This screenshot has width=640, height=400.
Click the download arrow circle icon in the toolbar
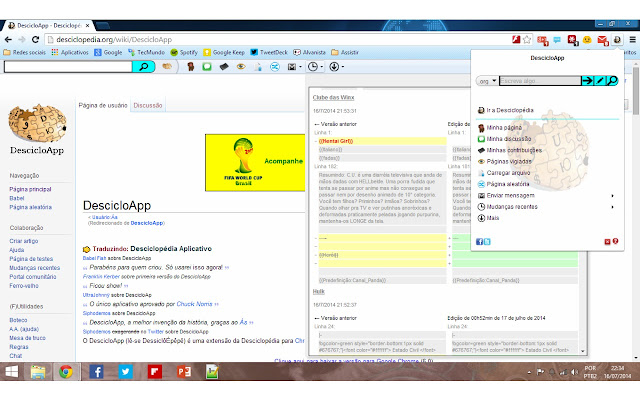tap(334, 67)
